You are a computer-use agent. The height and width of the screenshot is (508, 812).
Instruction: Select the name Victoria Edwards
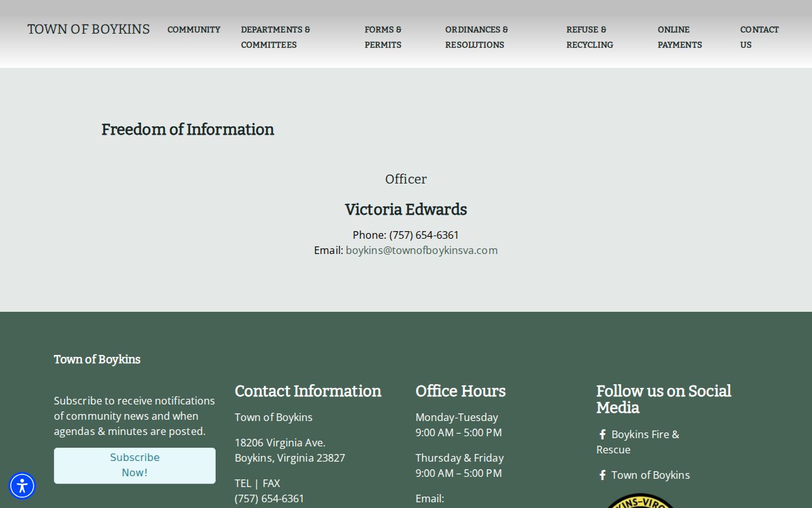point(406,210)
